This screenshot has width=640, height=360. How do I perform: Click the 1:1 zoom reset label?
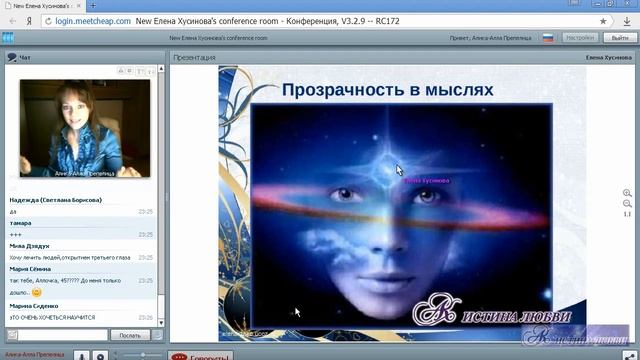tap(627, 214)
